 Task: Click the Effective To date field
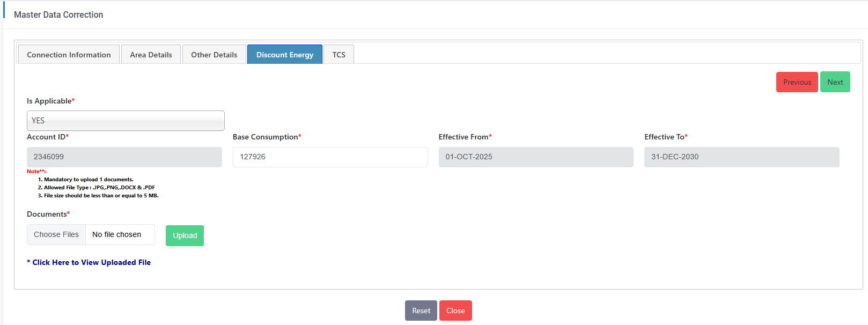741,157
